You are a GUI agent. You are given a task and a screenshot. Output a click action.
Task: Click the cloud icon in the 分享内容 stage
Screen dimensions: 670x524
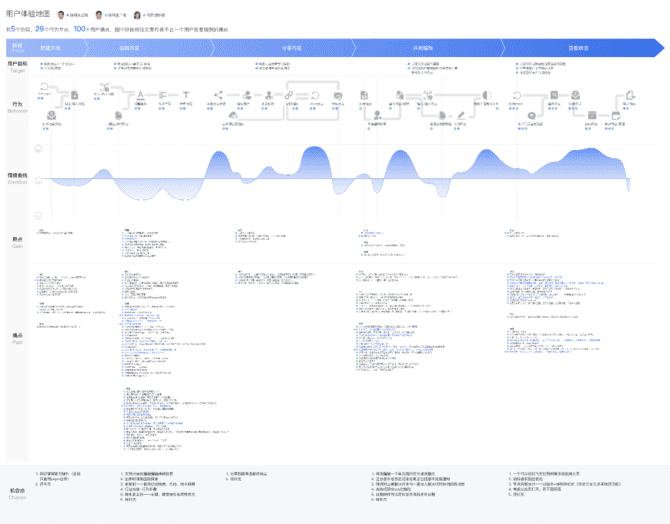[x=233, y=115]
